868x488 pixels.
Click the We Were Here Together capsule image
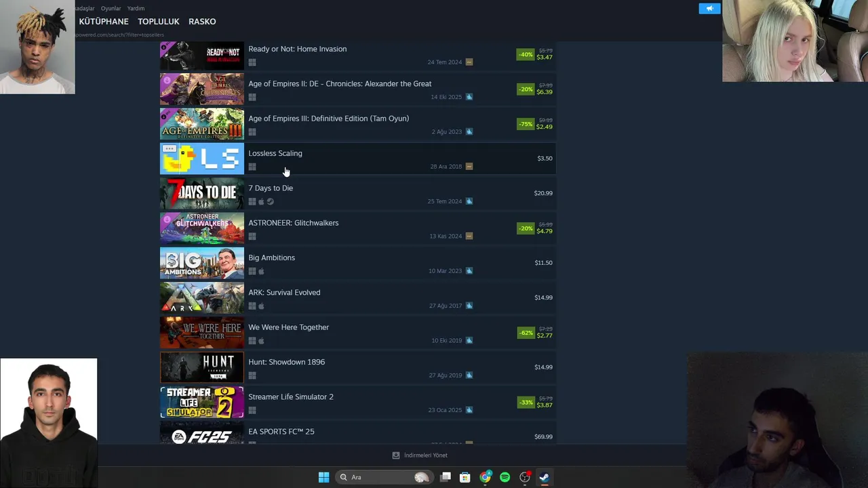[x=202, y=332]
